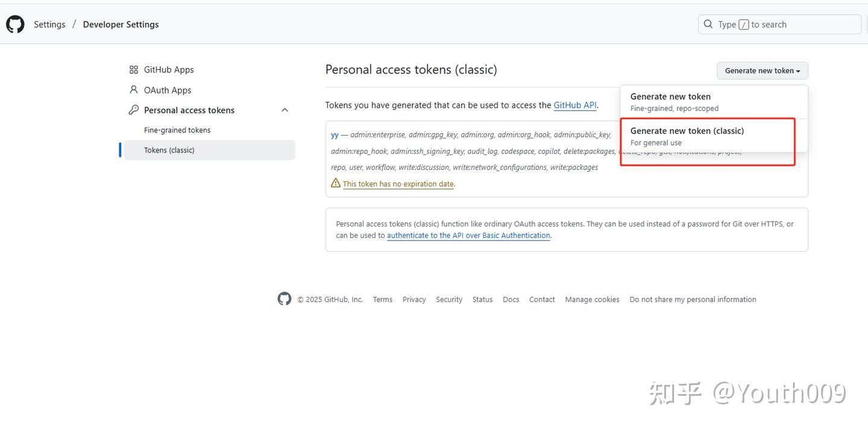The image size is (868, 429).
Task: Click the OAuth Apps person icon
Action: 134,90
